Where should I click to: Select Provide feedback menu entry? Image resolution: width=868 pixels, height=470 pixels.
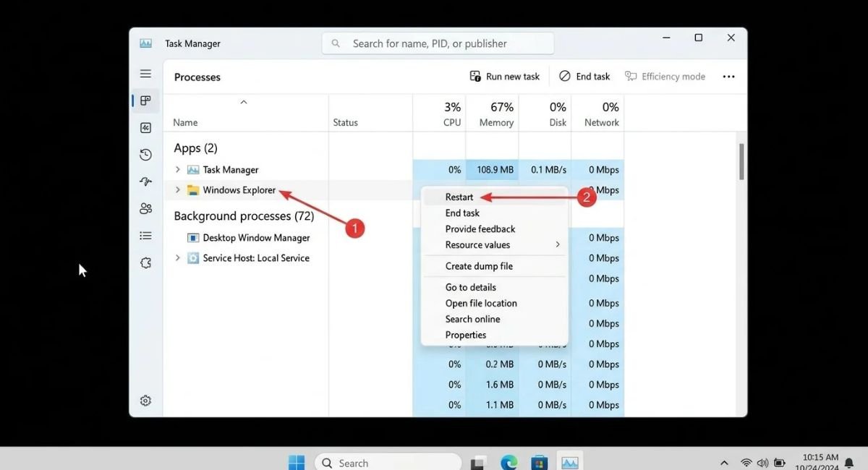click(495, 229)
